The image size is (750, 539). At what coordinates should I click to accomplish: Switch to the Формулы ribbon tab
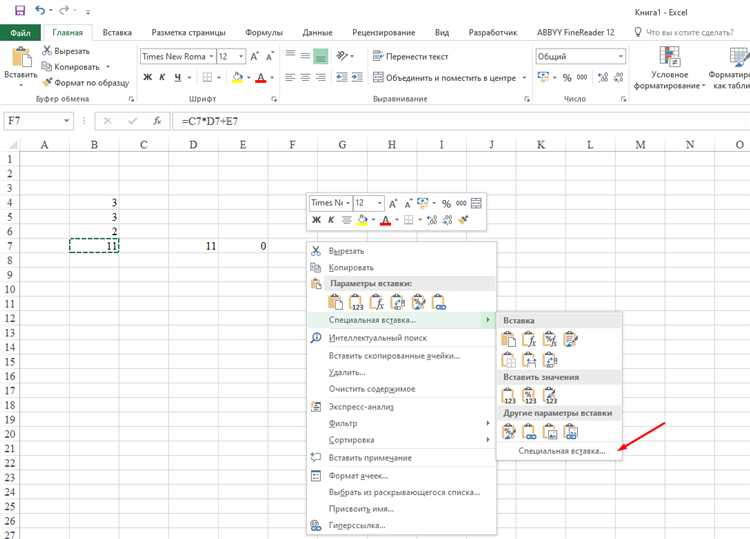(x=264, y=33)
